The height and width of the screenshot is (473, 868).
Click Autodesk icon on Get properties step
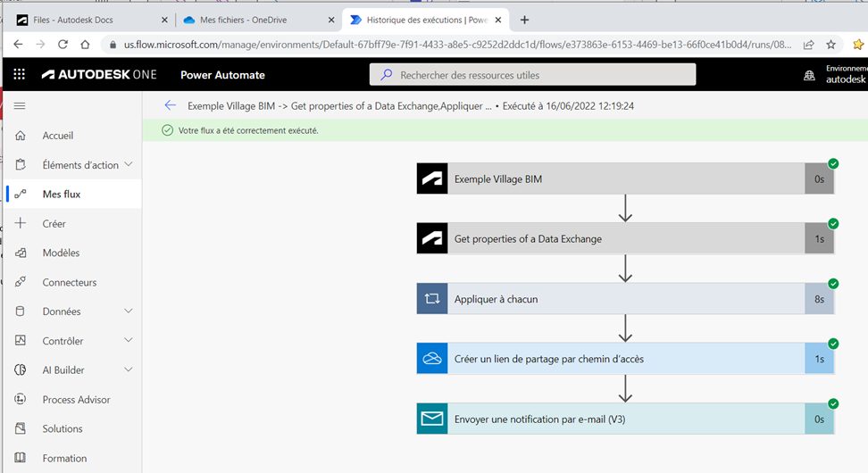click(432, 238)
